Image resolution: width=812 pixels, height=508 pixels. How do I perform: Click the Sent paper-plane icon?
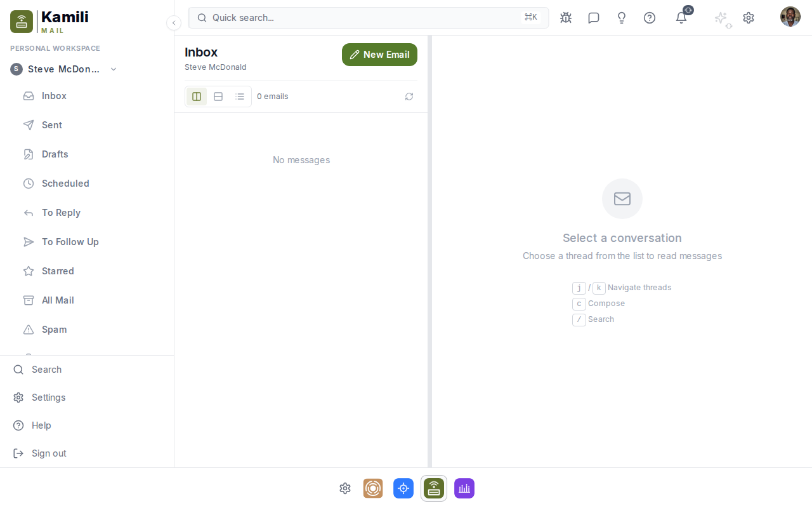click(x=29, y=125)
